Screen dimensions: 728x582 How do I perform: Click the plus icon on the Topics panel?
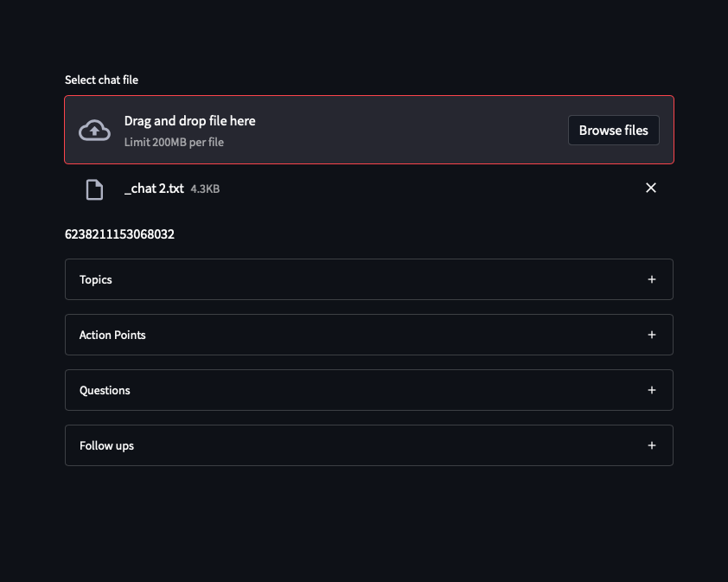[x=652, y=279]
